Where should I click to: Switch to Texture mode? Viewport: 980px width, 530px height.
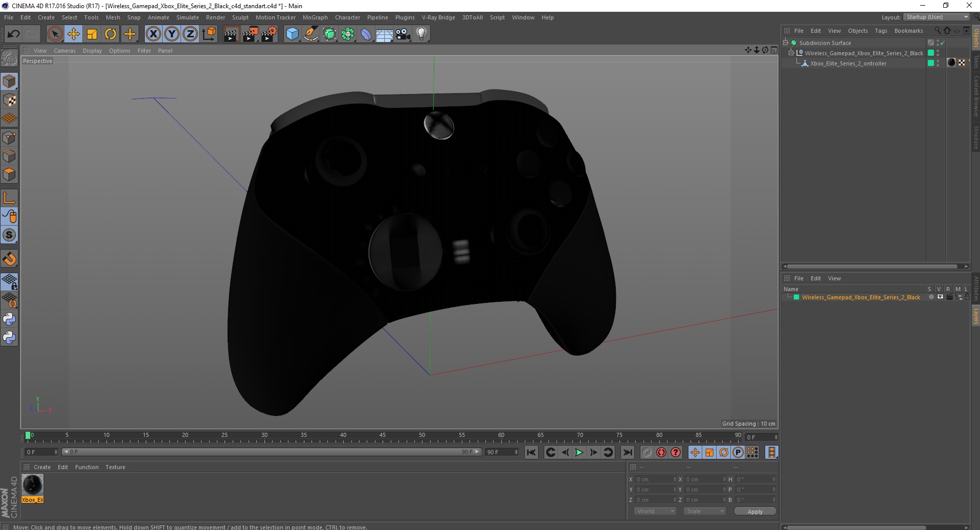tap(9, 100)
